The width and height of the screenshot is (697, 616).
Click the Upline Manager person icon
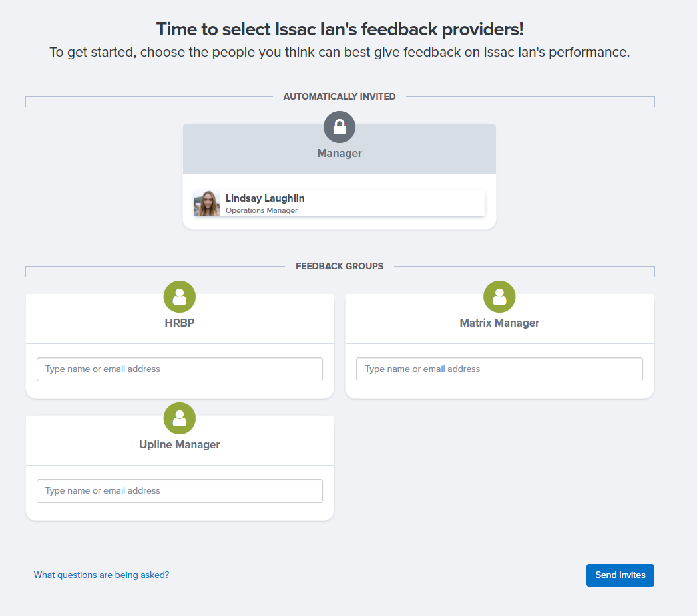click(180, 418)
